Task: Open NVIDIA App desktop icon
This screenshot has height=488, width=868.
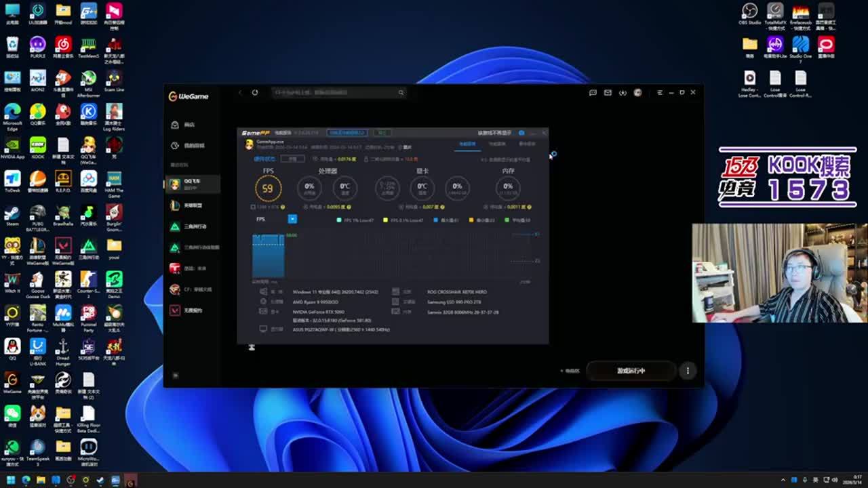Action: pyautogui.click(x=12, y=146)
